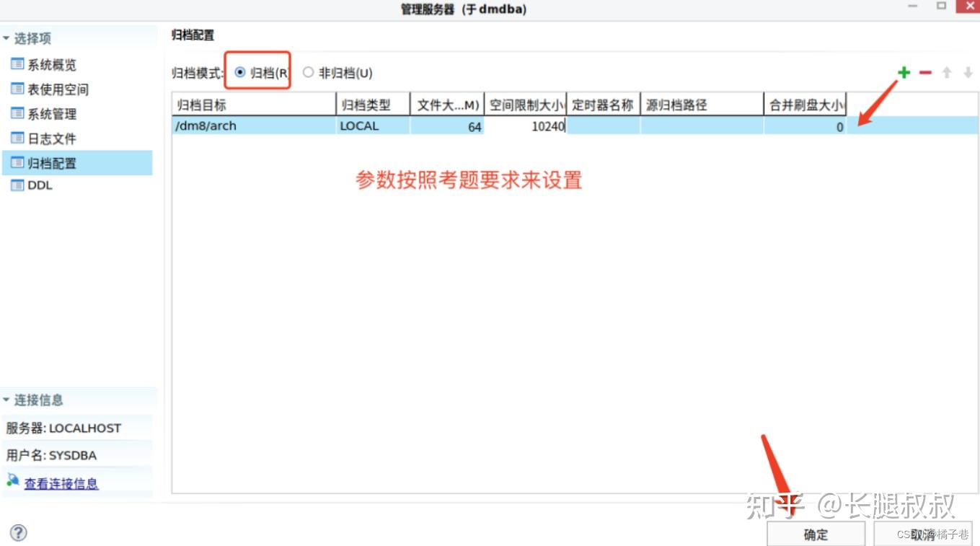Open the DDL page icon

click(x=17, y=186)
